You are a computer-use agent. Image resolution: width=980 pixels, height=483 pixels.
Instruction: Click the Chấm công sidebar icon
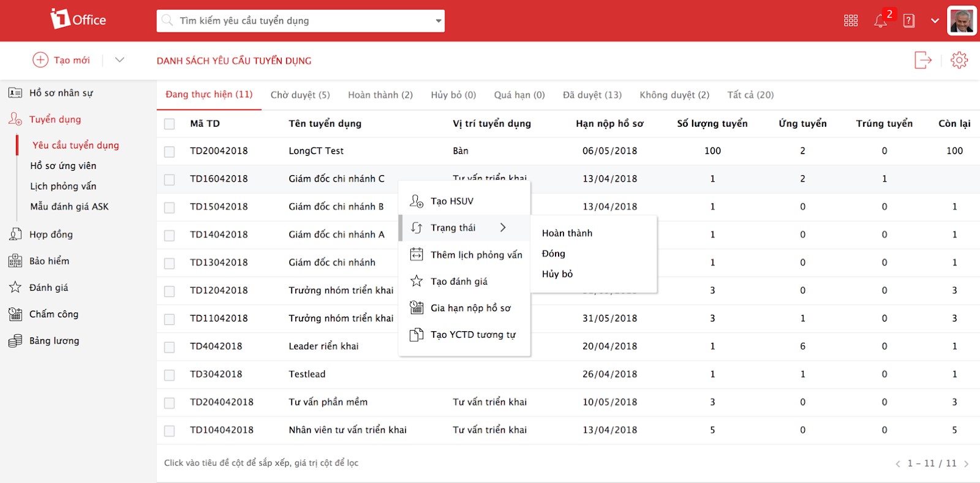point(15,314)
